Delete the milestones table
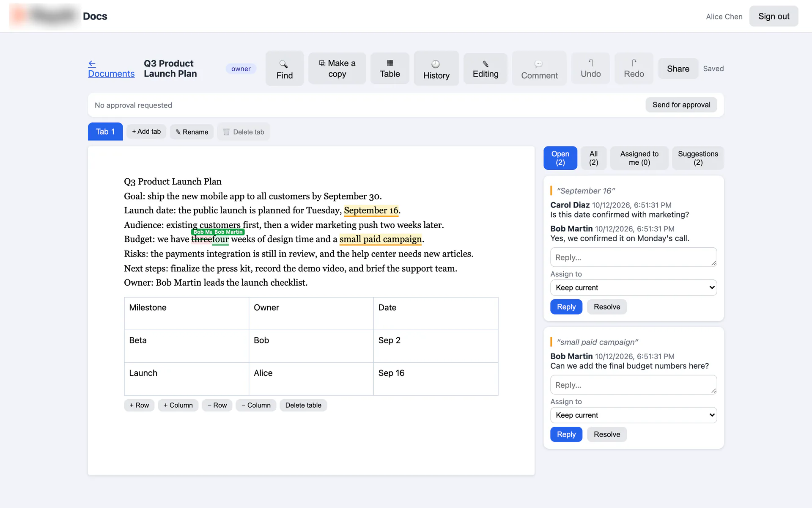 [303, 405]
